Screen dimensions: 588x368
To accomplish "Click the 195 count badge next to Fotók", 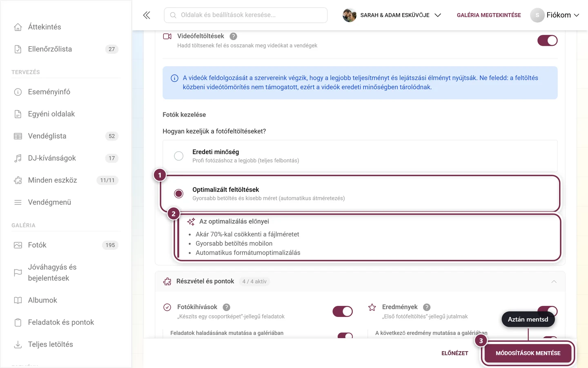I will coord(110,245).
